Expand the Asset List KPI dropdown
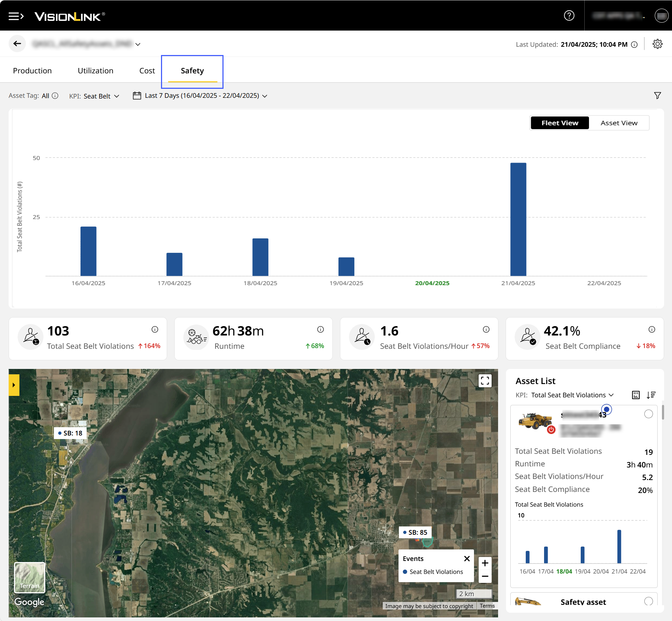 point(572,395)
